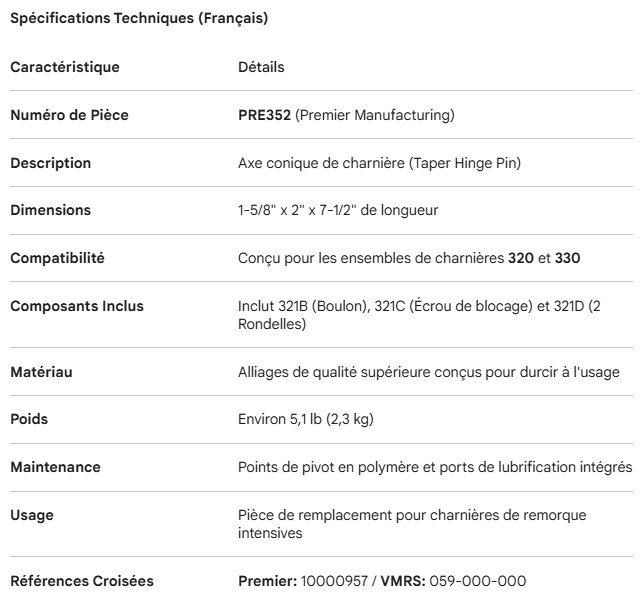642x598 pixels.
Task: Click the "Spécifications Techniques (Français)" heading
Action: pyautogui.click(x=138, y=18)
